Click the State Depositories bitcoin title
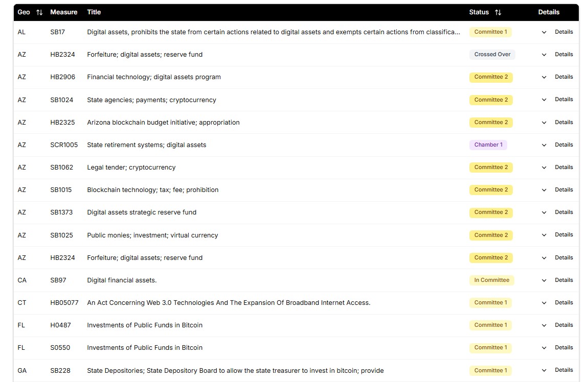This screenshot has width=588, height=382. pos(235,370)
